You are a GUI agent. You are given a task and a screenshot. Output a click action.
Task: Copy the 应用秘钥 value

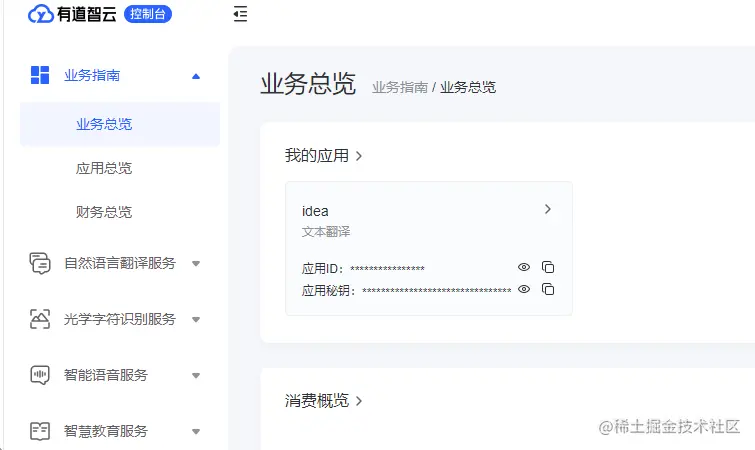(548, 289)
